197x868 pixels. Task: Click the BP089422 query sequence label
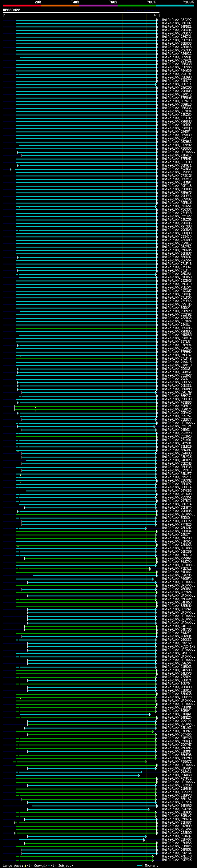11,10
